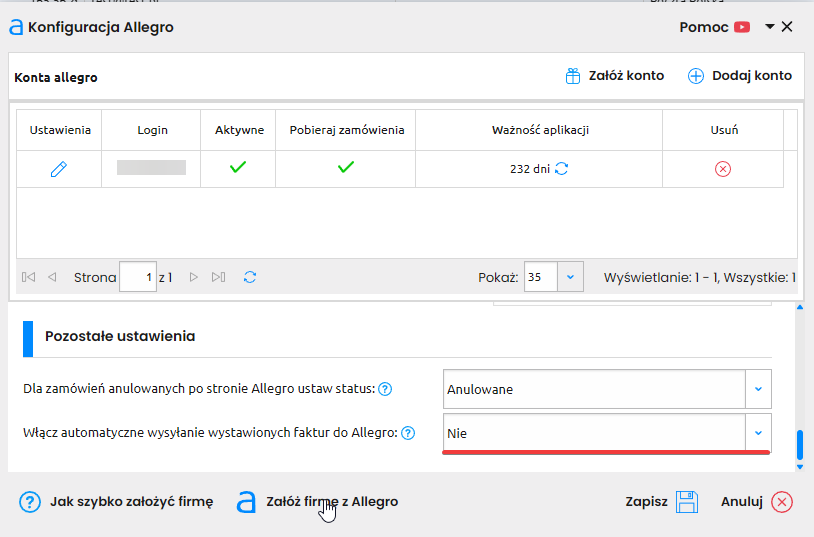
Task: Go to the next page arrow
Action: (194, 277)
